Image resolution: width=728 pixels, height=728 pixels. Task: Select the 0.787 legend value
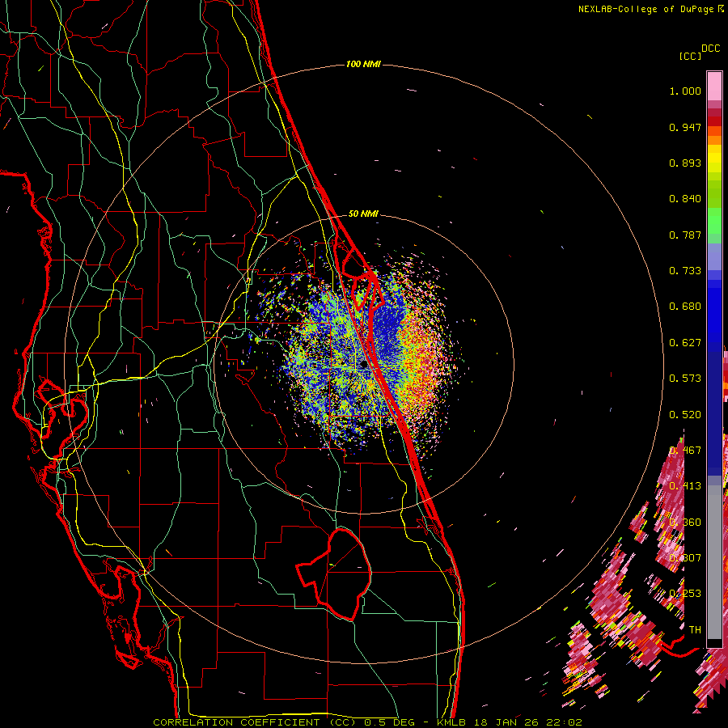685,235
